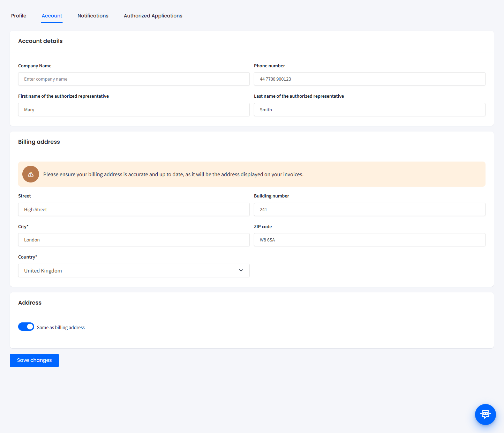504x433 pixels.
Task: Edit the representative last name field
Action: [x=370, y=110]
